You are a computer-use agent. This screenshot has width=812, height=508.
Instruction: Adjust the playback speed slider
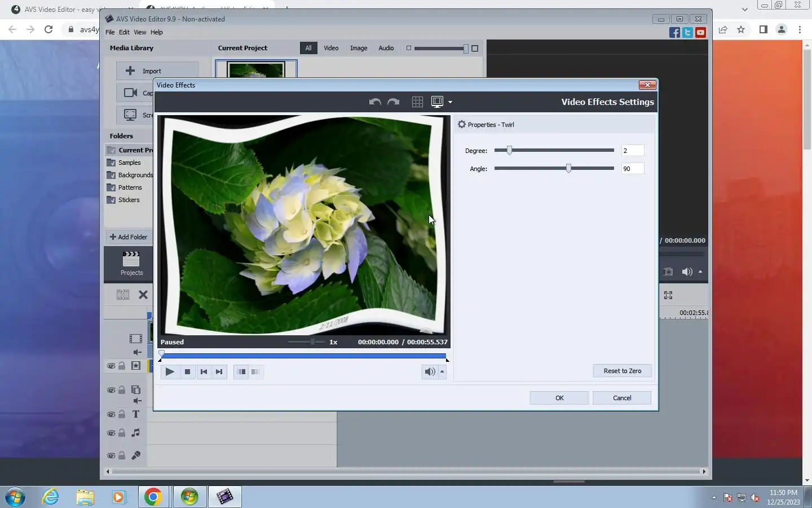pos(312,342)
